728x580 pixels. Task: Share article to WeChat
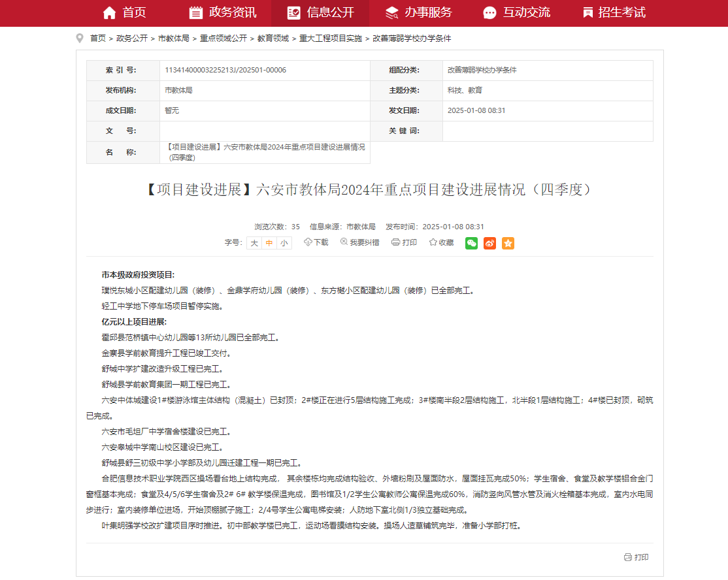click(471, 243)
